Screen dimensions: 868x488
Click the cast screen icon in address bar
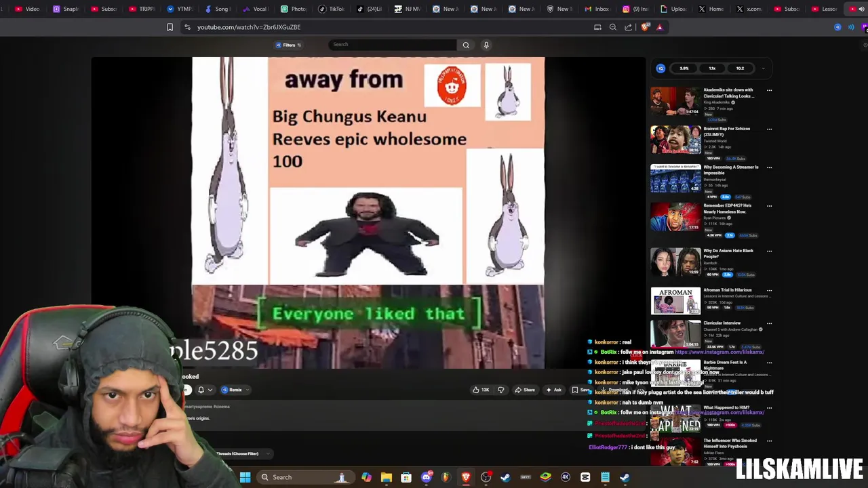597,27
